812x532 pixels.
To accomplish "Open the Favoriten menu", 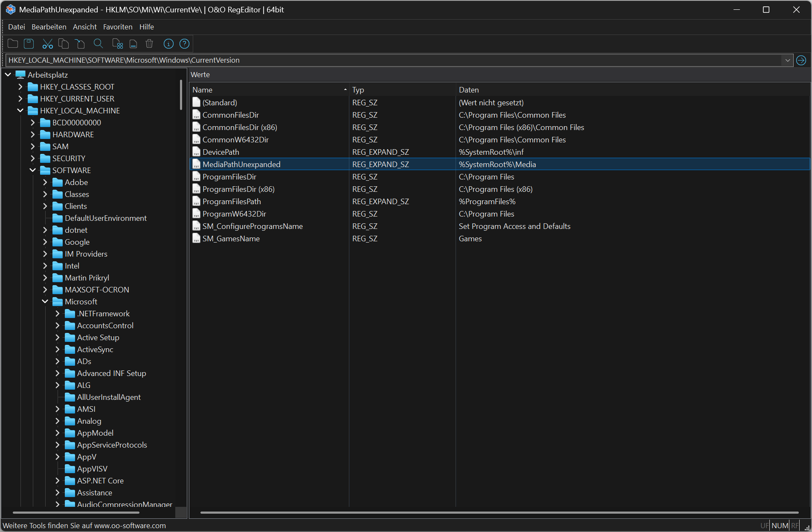I will pyautogui.click(x=118, y=27).
